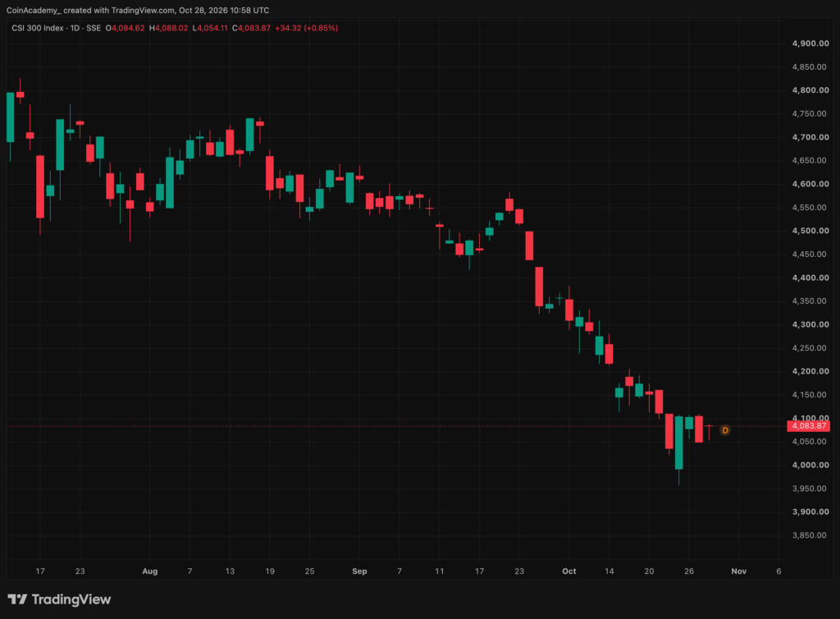Click the 4,700.00 price axis label
840x619 pixels.
pyautogui.click(x=810, y=137)
